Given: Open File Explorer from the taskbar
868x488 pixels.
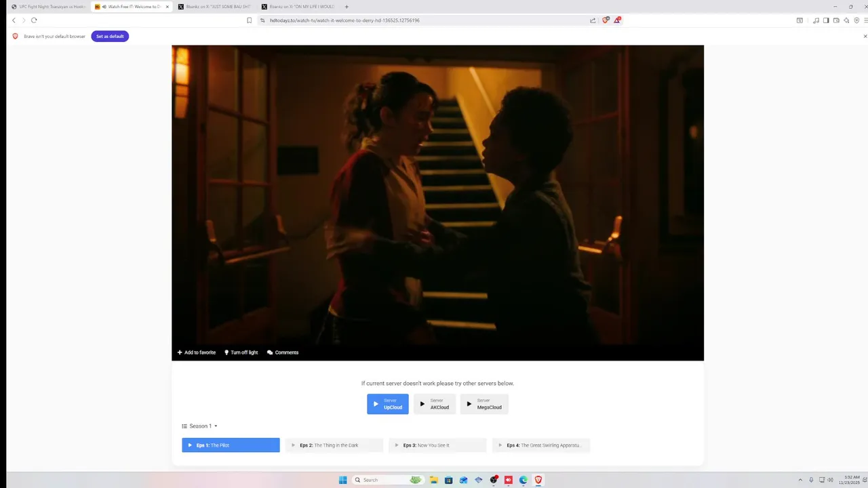Looking at the screenshot, I should tap(434, 480).
